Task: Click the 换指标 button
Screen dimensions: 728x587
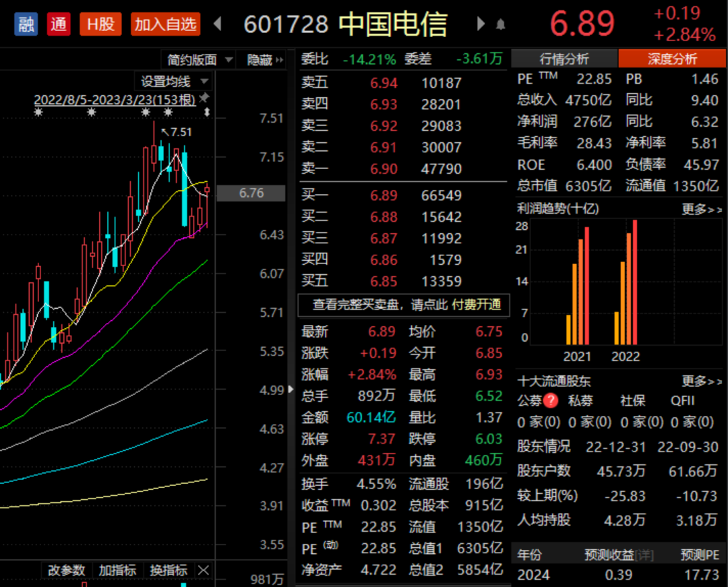Action: point(169,570)
